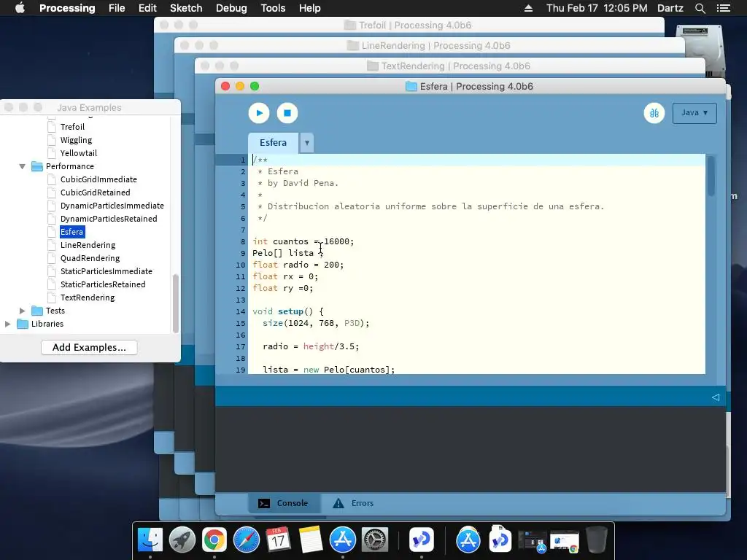Expand the Libraries folder
This screenshot has height=560, width=747.
click(7, 324)
